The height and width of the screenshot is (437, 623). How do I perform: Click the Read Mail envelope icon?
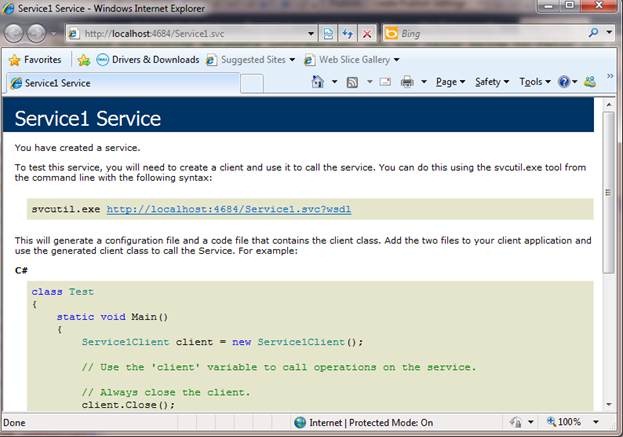(384, 82)
